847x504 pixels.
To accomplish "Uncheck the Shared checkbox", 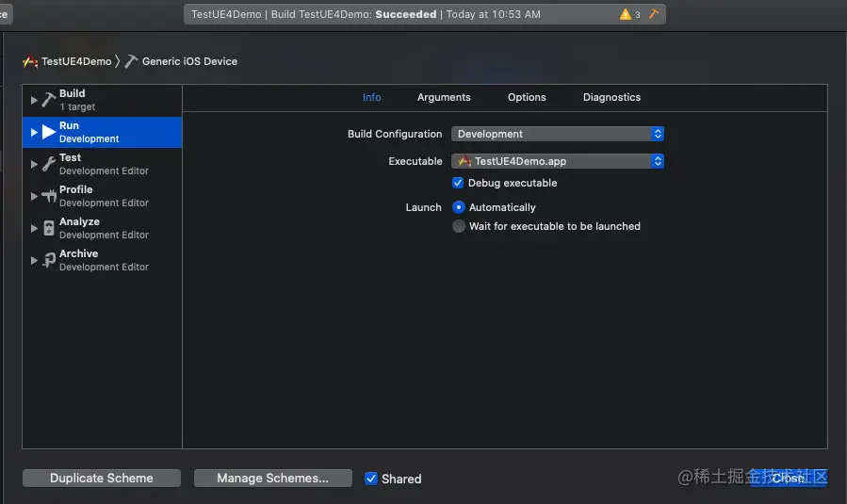I will 371,479.
